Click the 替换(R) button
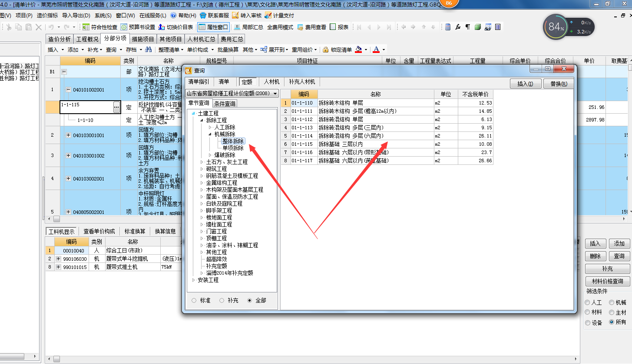This screenshot has height=364, width=632. (x=559, y=84)
